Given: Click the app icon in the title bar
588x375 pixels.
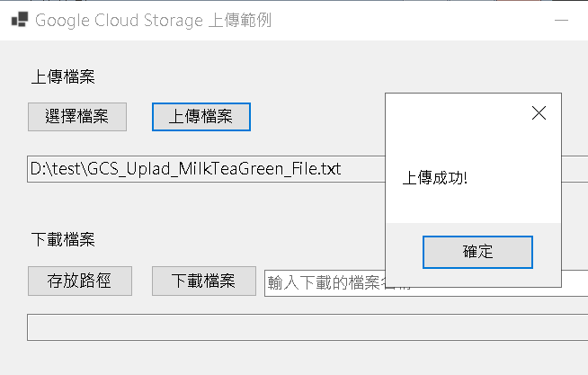Looking at the screenshot, I should tap(20, 20).
